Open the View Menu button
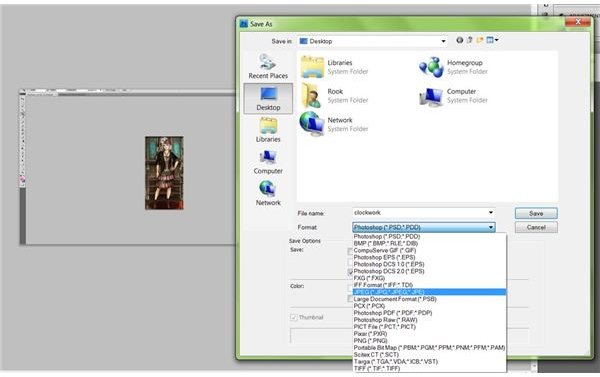 [x=492, y=40]
